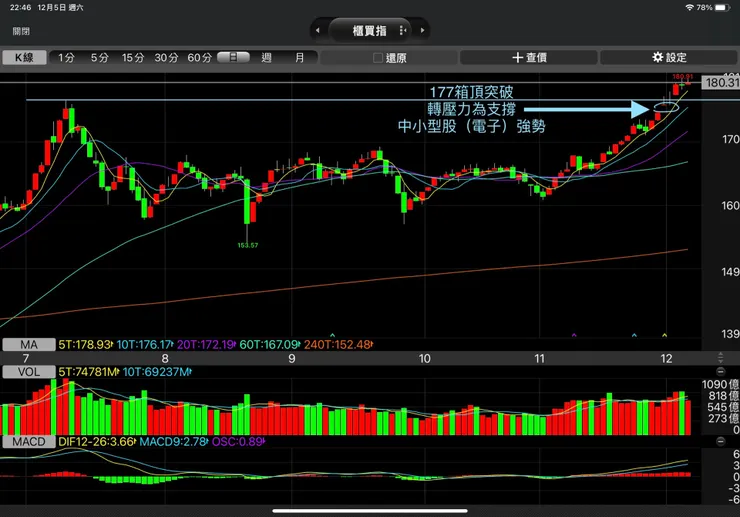Screen dimensions: 740x517
Task: Click the purple caret marker above time axis
Action: coord(574,335)
